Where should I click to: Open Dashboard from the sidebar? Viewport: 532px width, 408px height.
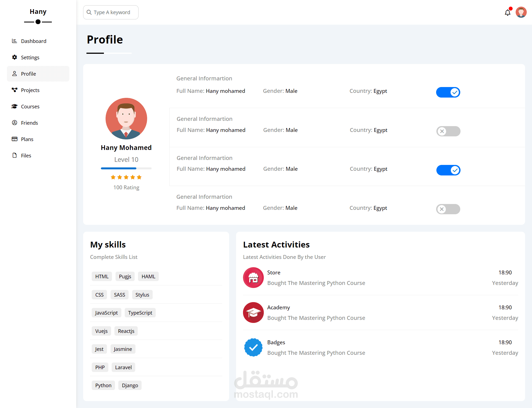pyautogui.click(x=34, y=41)
